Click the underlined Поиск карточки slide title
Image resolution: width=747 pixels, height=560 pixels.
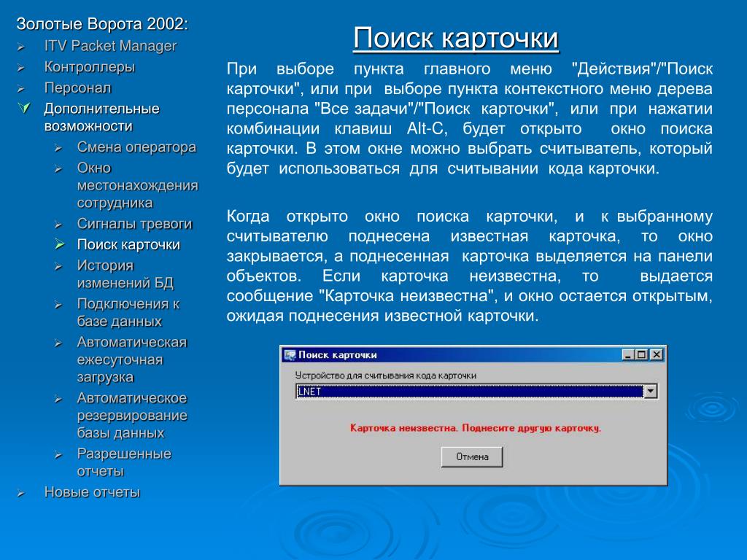pos(456,38)
